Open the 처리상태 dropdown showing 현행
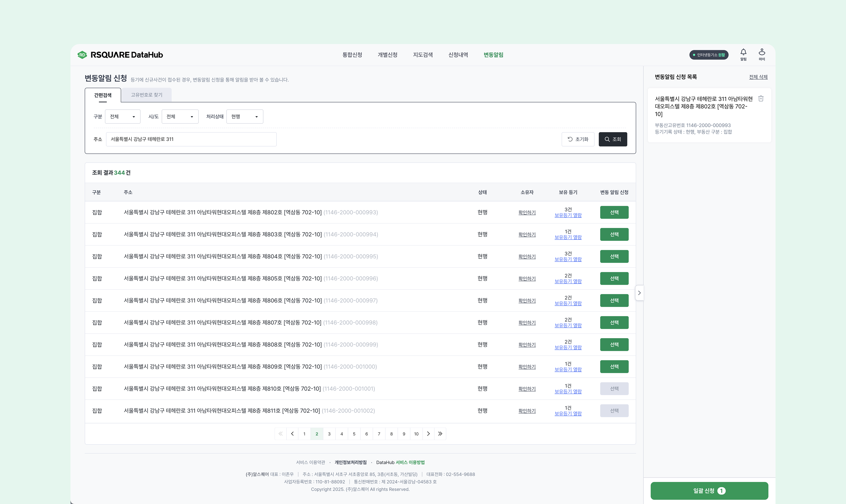The image size is (846, 504). click(x=245, y=117)
